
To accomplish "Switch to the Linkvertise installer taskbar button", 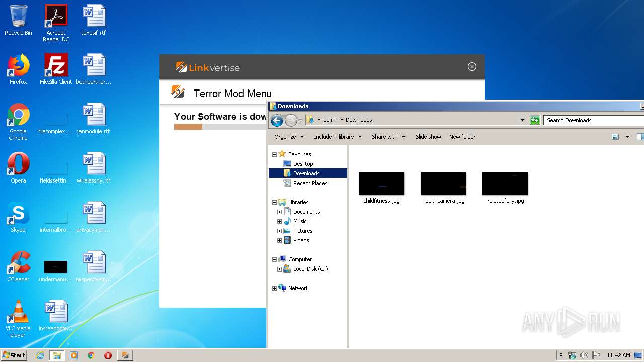I will (125, 355).
